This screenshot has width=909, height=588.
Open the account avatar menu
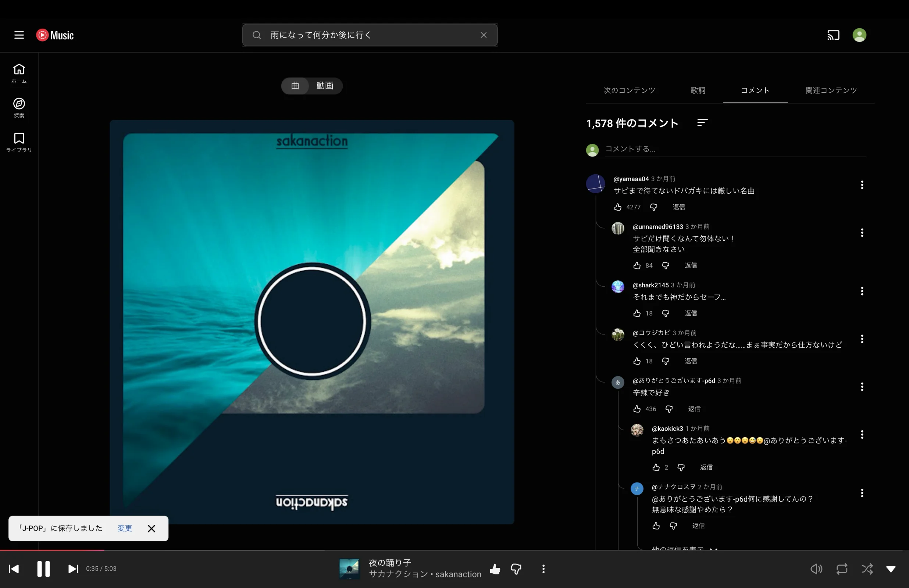859,35
